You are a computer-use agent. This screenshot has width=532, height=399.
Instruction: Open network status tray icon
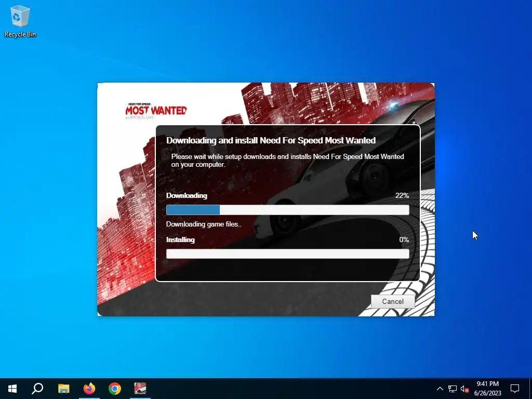click(x=453, y=389)
